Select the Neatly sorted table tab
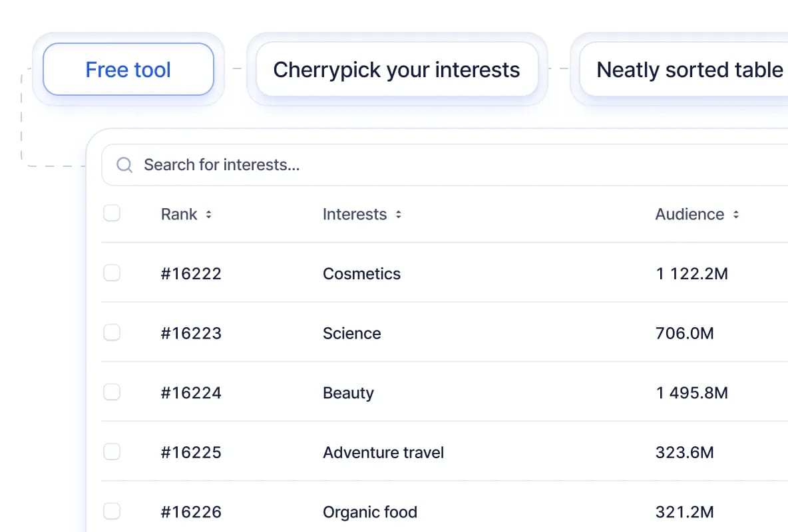This screenshot has width=788, height=532. (686, 70)
